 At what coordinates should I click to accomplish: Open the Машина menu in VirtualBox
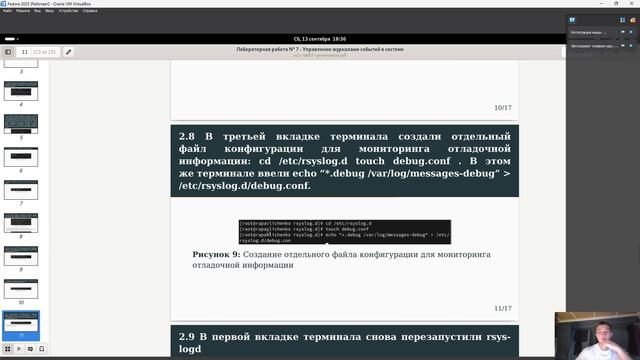23,11
